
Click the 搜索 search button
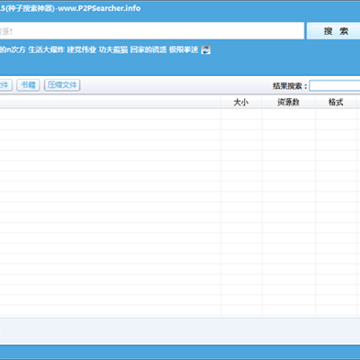tap(333, 31)
